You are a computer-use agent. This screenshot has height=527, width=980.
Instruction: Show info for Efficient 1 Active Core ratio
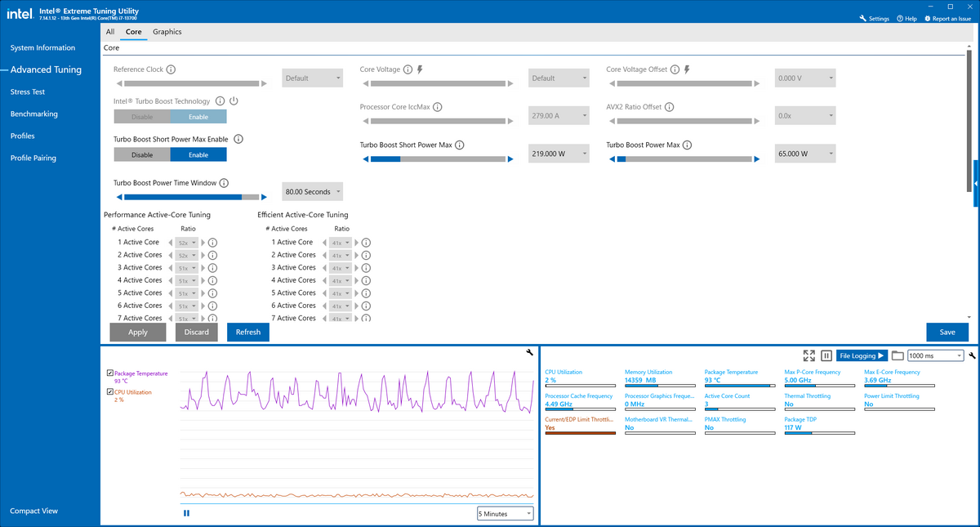pyautogui.click(x=366, y=243)
